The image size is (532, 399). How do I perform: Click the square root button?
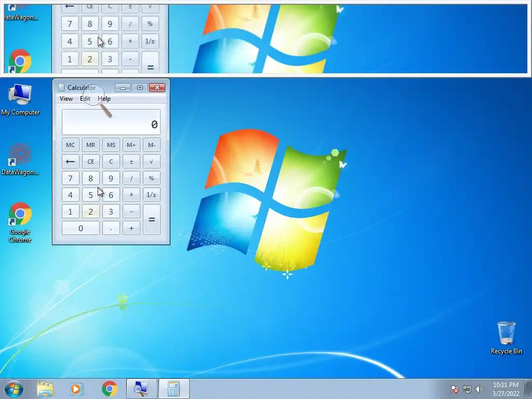(x=152, y=162)
